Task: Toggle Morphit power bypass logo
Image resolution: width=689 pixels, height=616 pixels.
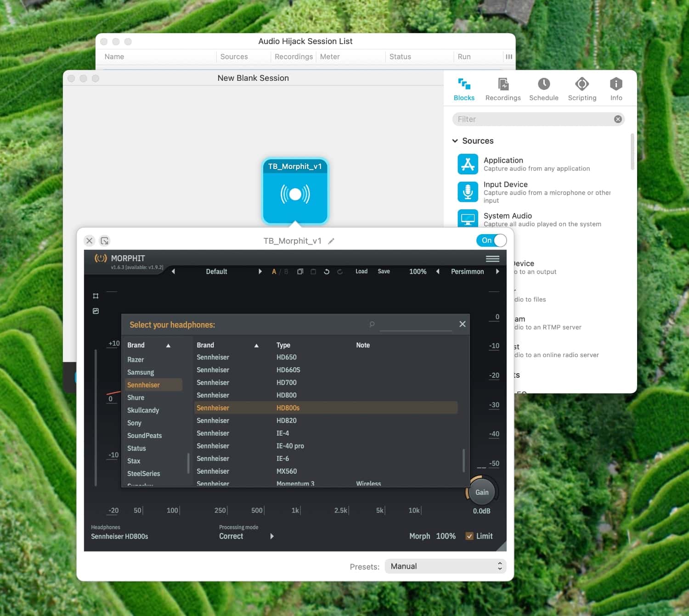Action: tap(101, 258)
